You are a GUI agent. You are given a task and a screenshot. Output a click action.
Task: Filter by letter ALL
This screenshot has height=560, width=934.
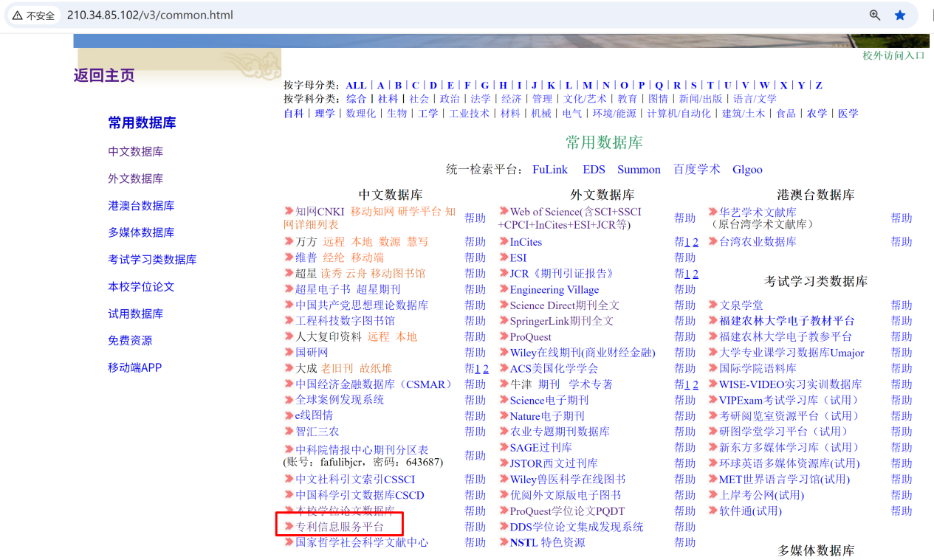(356, 85)
